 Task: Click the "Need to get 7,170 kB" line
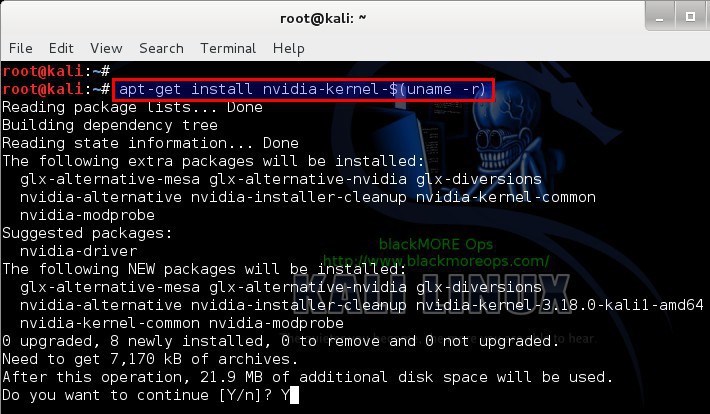[x=150, y=359]
